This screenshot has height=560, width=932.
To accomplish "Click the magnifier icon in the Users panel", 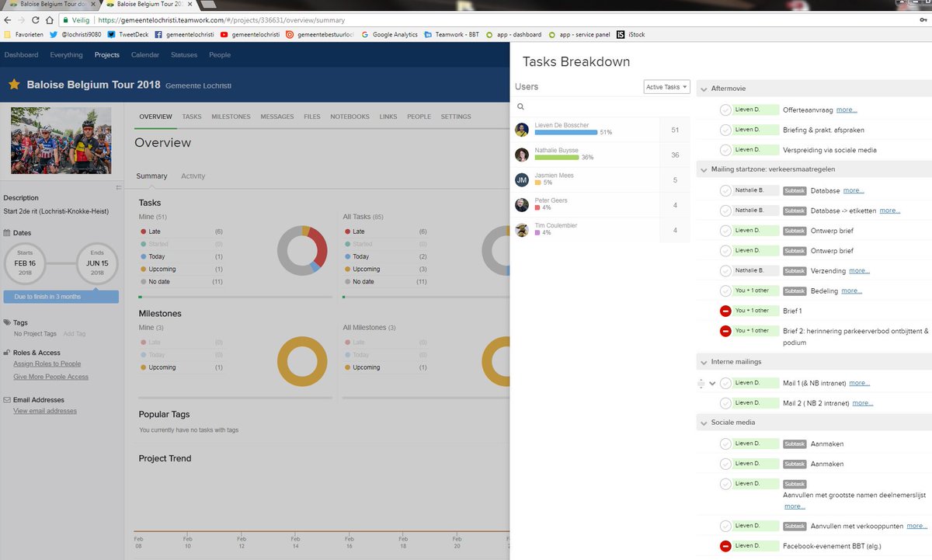I will [x=520, y=107].
